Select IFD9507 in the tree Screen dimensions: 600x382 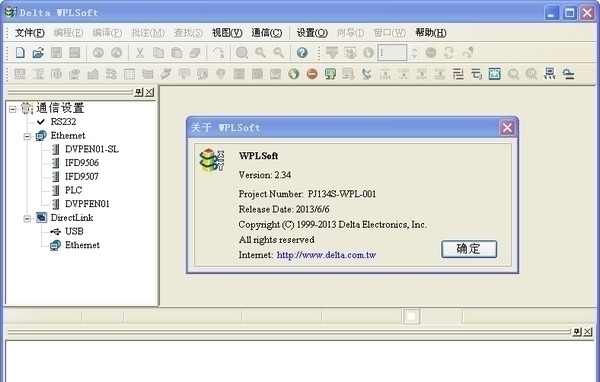tap(82, 176)
